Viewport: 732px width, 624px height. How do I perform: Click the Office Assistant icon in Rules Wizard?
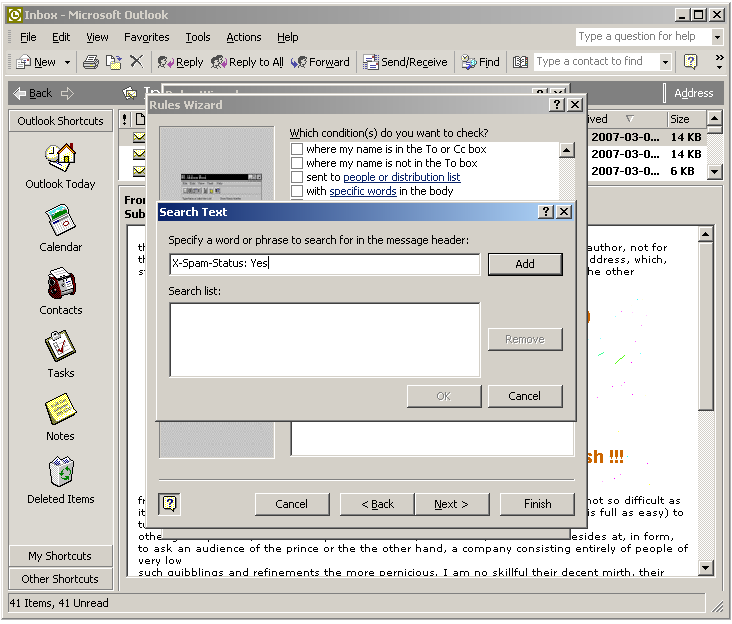pos(169,504)
